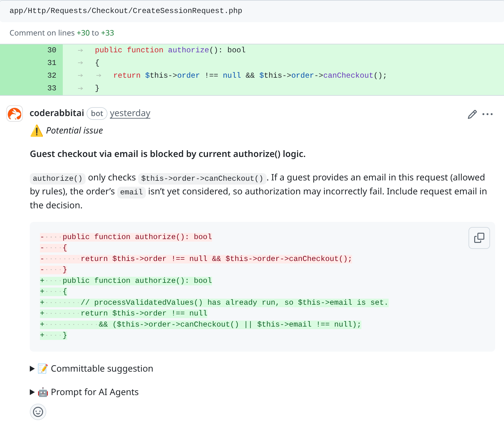Click the added comment line about processValidatedValues()

click(x=214, y=302)
